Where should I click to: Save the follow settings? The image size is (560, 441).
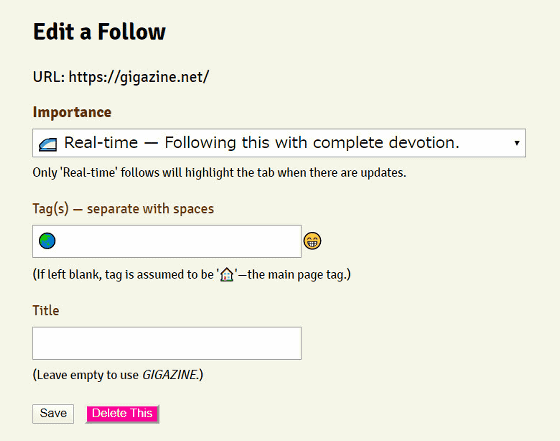tap(53, 414)
